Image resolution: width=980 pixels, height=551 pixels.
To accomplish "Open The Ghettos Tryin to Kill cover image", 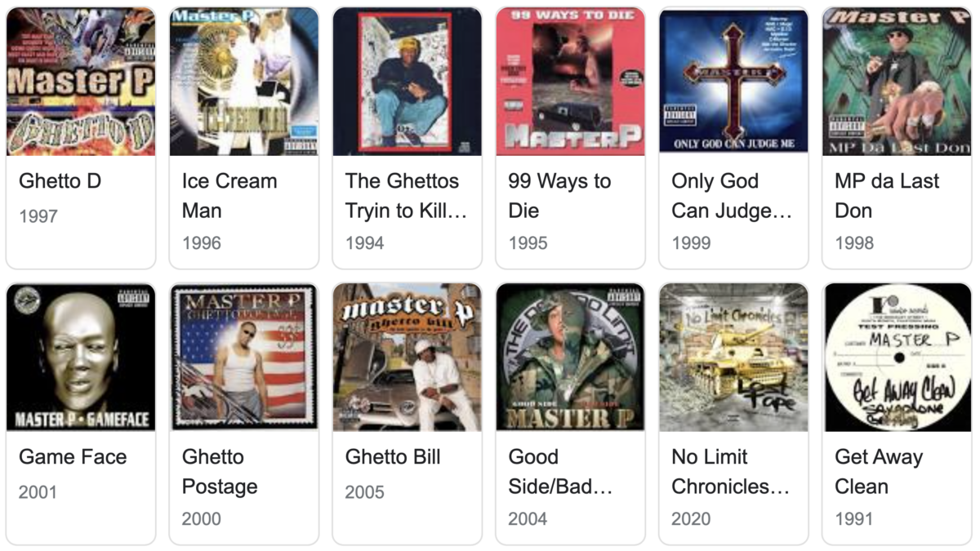I will coord(408,81).
